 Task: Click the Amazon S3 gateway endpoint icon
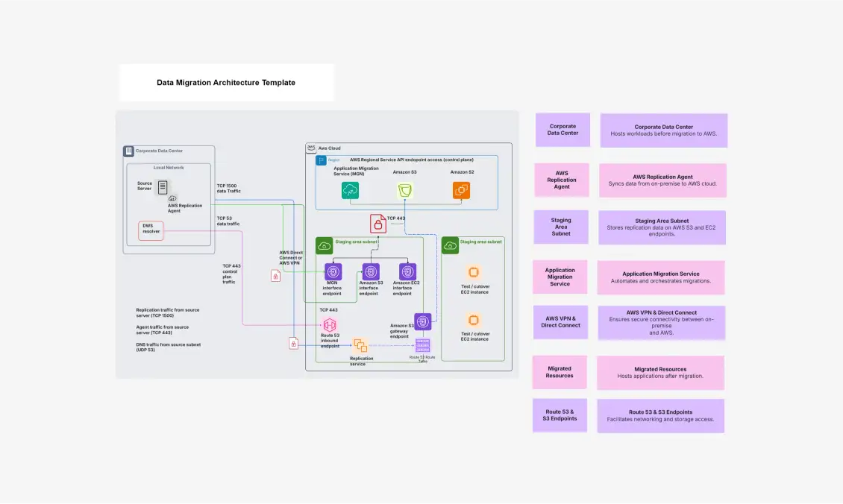coord(422,322)
